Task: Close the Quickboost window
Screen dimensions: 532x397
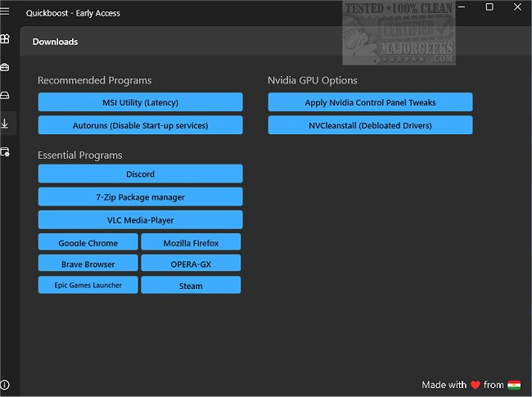Action: (517, 7)
